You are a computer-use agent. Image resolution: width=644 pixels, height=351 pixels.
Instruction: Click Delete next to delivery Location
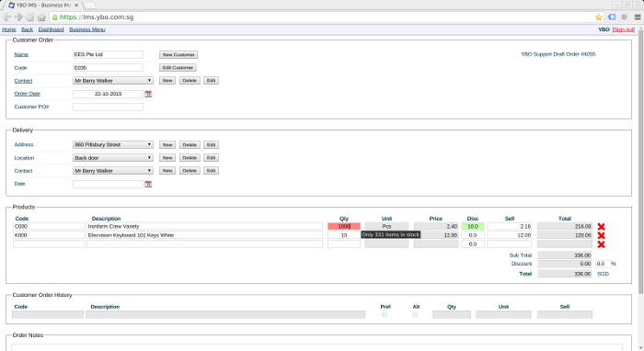190,158
